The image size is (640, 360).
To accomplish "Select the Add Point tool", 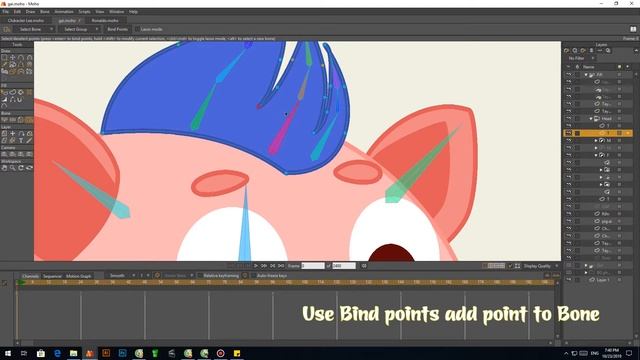I will click(x=21, y=58).
